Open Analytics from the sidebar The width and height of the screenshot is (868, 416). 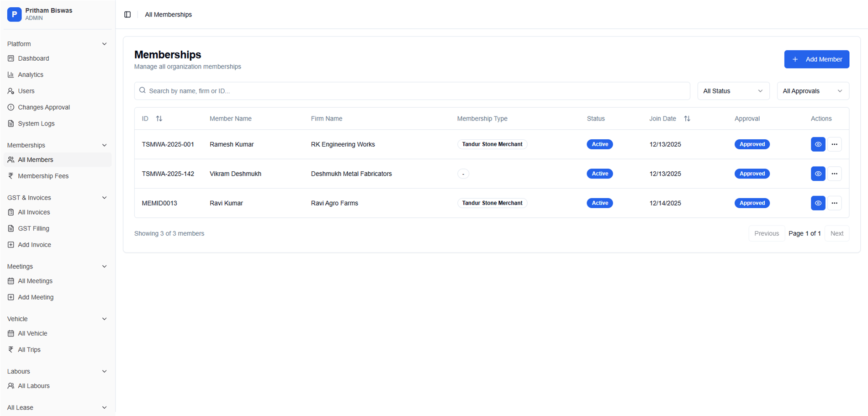57,75
